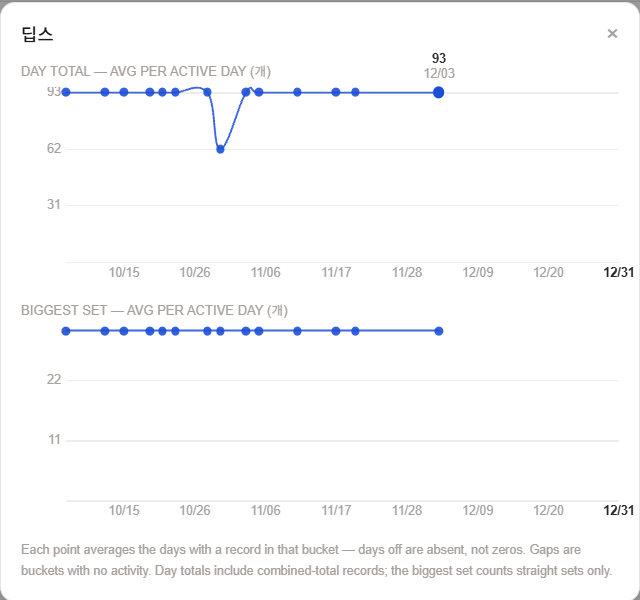This screenshot has width=640, height=600.
Task: Select first data point in Day Total chart
Action: [66, 92]
